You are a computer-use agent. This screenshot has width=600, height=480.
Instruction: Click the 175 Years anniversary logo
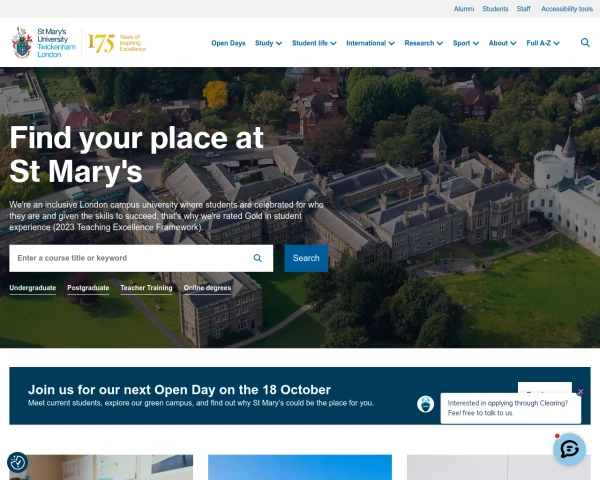tap(117, 43)
